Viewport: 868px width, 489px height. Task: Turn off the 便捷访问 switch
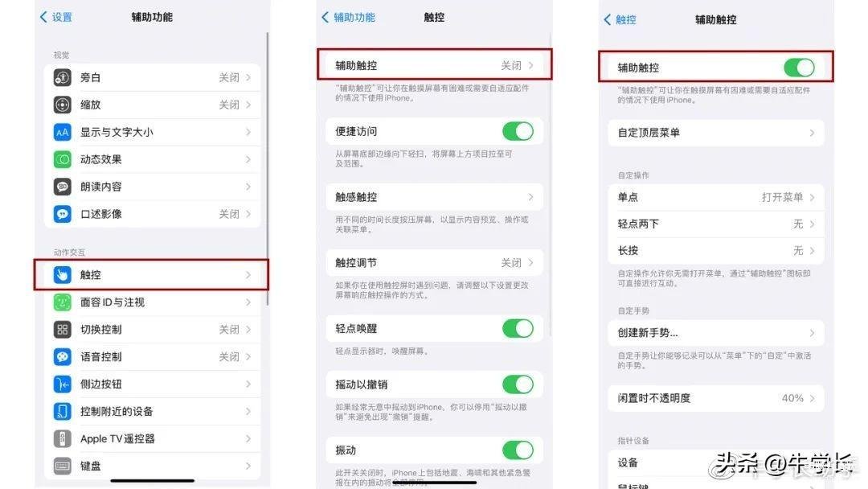(x=518, y=131)
